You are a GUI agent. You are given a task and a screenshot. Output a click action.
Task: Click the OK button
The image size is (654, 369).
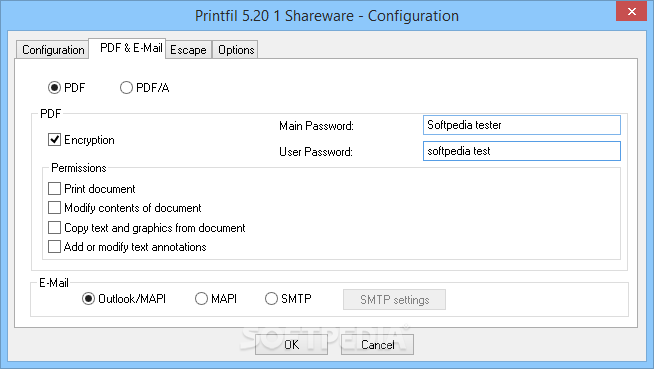pos(291,344)
